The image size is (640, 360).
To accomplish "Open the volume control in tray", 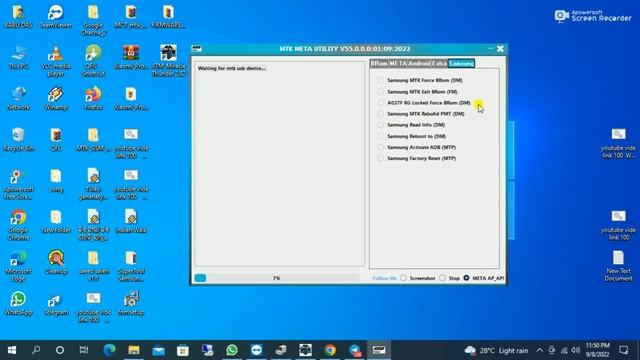I will tap(576, 350).
